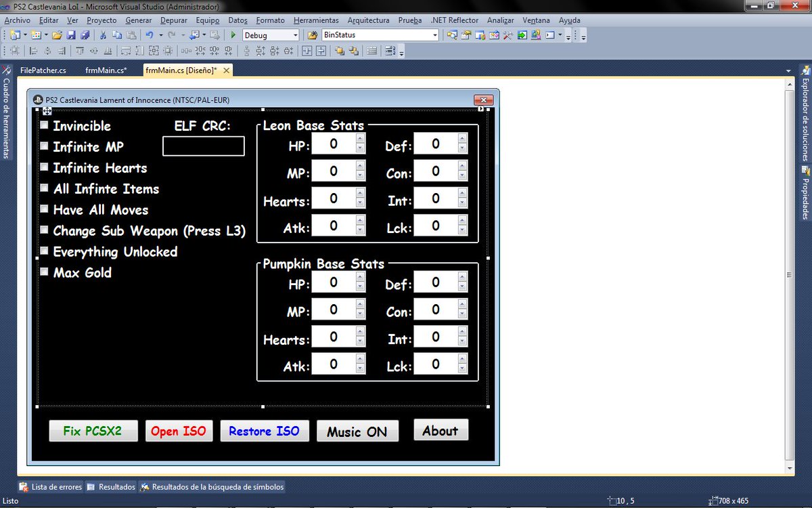Click the Open ISO button
Viewport: 812px width, 508px height.
tap(179, 431)
